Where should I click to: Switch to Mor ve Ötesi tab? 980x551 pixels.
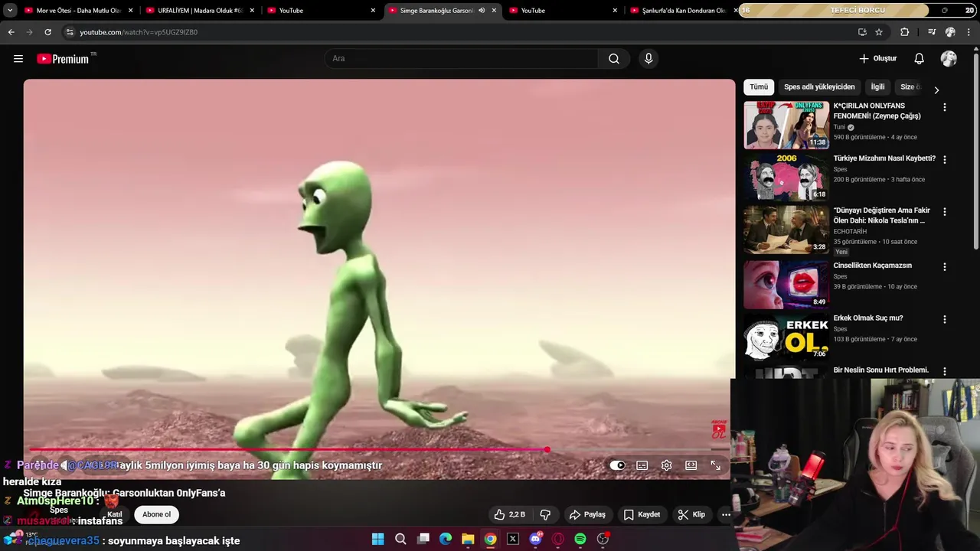tap(79, 11)
